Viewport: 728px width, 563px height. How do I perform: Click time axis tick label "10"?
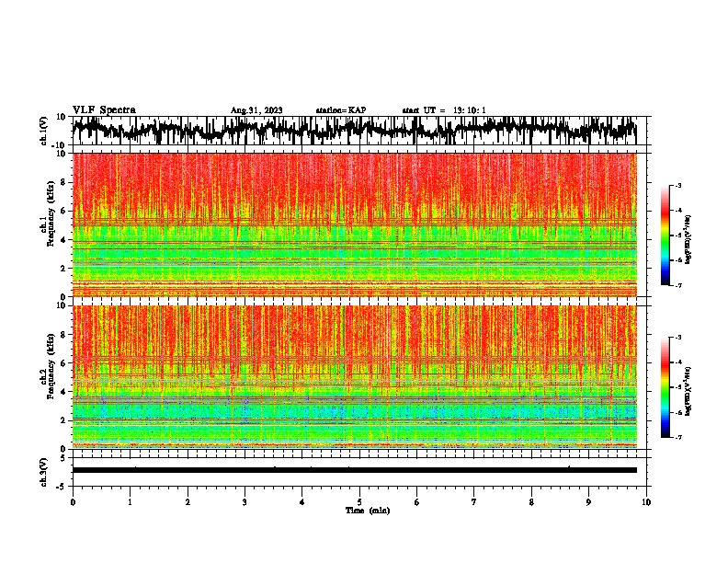[646, 502]
